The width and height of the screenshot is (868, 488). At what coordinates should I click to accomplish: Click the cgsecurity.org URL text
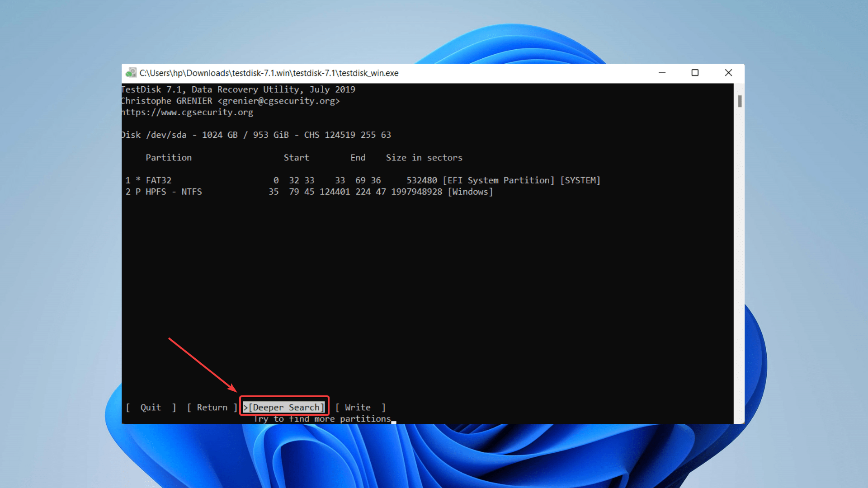tap(187, 112)
